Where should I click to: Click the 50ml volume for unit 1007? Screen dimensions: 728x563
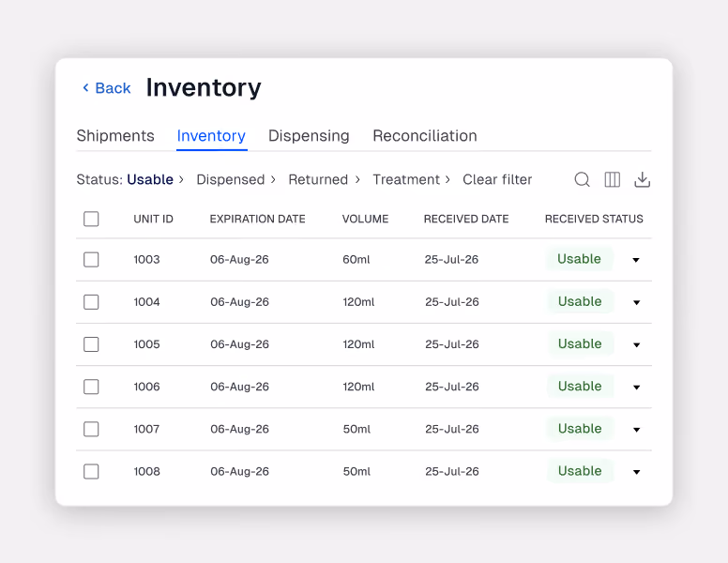(x=356, y=429)
